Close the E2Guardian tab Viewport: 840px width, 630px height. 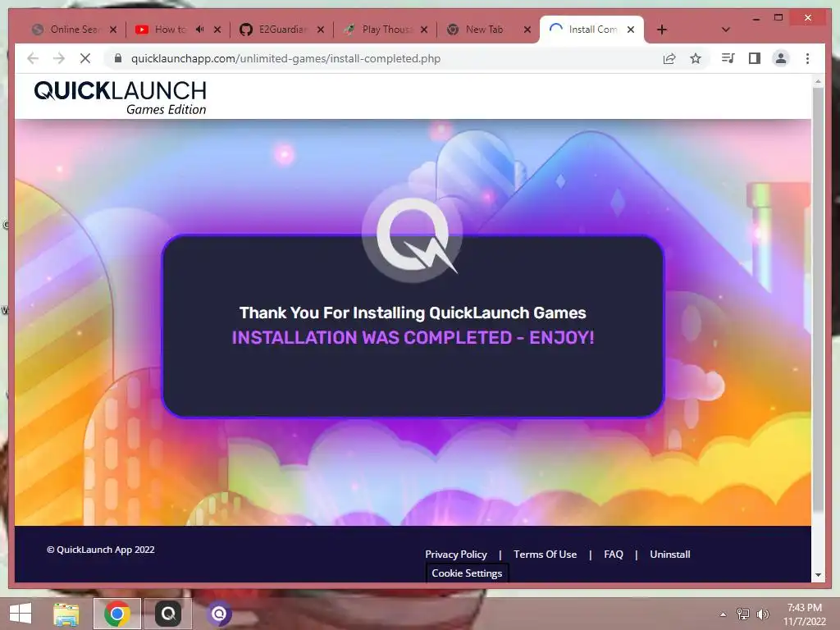coord(321,30)
